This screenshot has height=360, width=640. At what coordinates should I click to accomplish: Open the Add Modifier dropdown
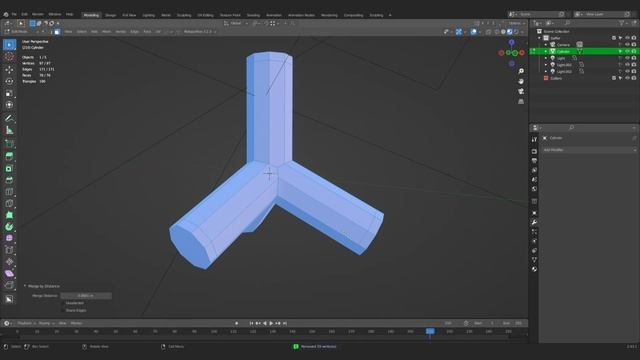tap(589, 150)
